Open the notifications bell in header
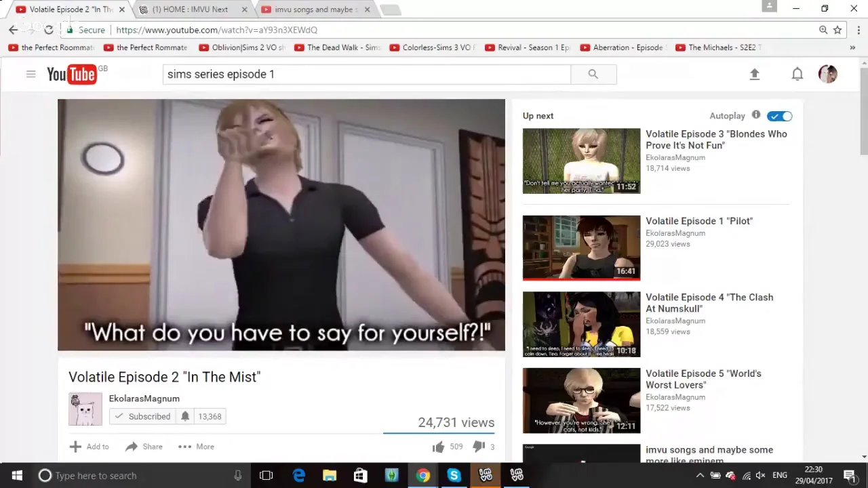The height and width of the screenshot is (488, 868). click(797, 74)
